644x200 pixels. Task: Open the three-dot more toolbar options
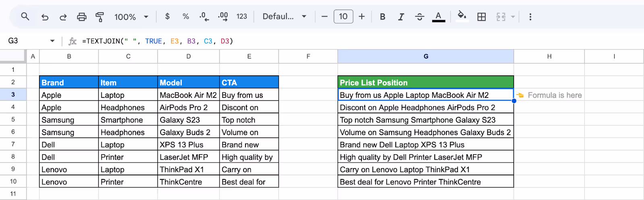(x=530, y=17)
